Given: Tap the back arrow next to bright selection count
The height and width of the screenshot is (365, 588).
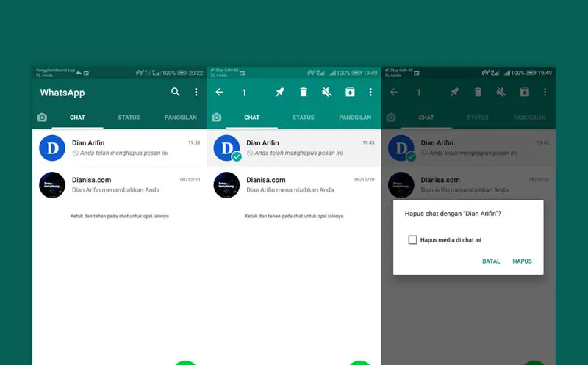Looking at the screenshot, I should [x=219, y=93].
